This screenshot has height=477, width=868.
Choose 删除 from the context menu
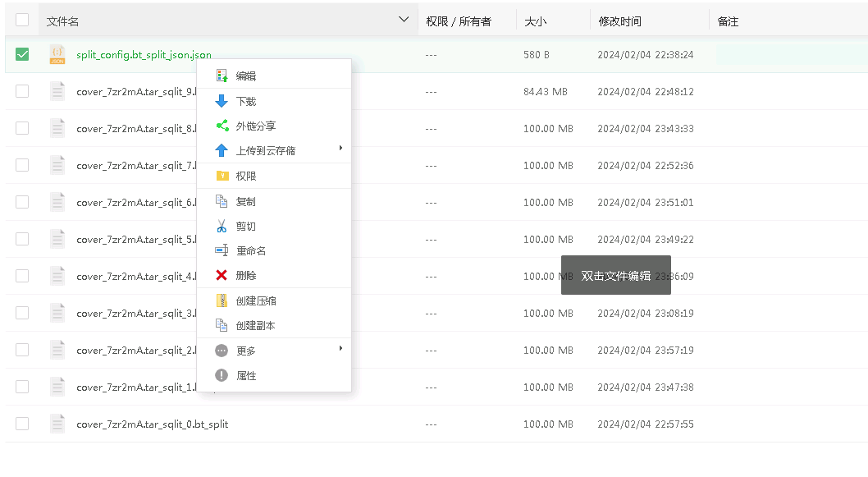274,275
